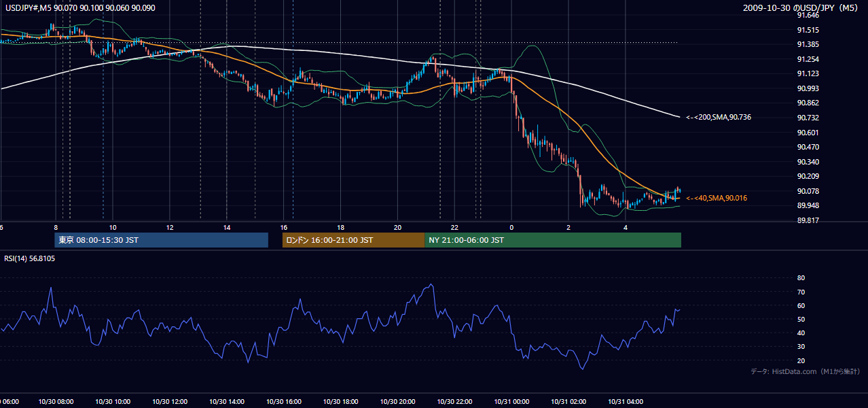Click the 10/31 00:00 bottom time label
Viewport: 868px width, 408px height.
point(511,402)
